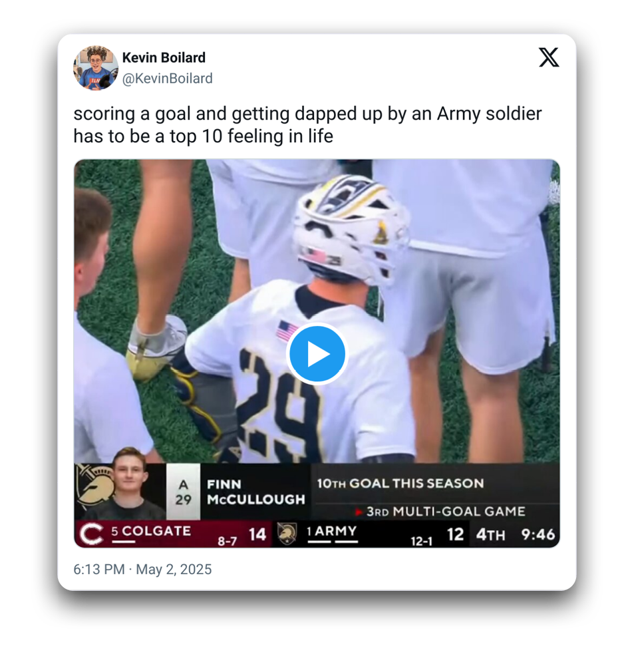Click the FINN McCULLOUGH name graphic
Viewport: 634px width, 672px height.
(x=255, y=491)
